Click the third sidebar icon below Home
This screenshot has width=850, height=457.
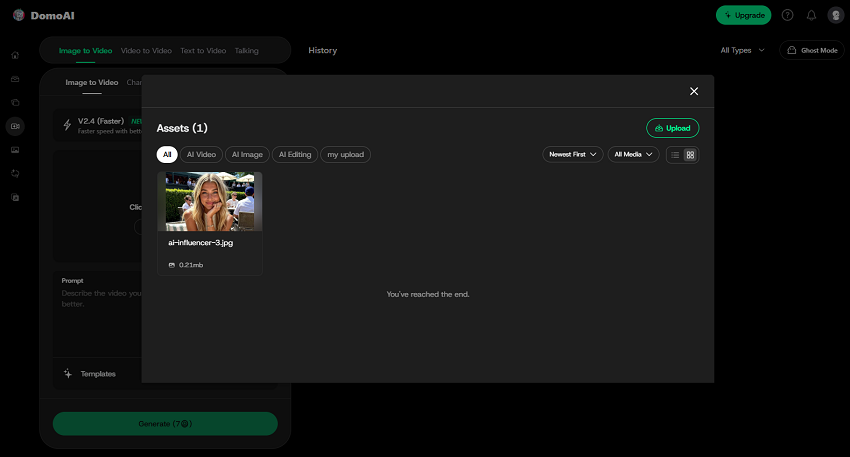15,102
